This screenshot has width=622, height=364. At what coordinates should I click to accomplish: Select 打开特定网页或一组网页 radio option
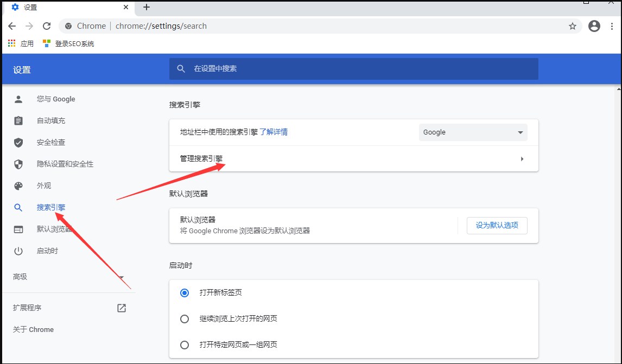pyautogui.click(x=185, y=345)
